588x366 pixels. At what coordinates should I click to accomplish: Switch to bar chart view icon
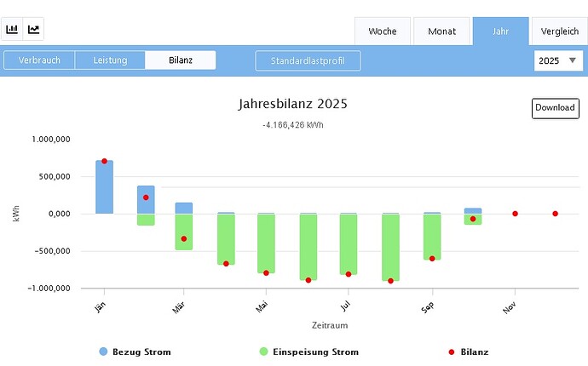point(12,29)
